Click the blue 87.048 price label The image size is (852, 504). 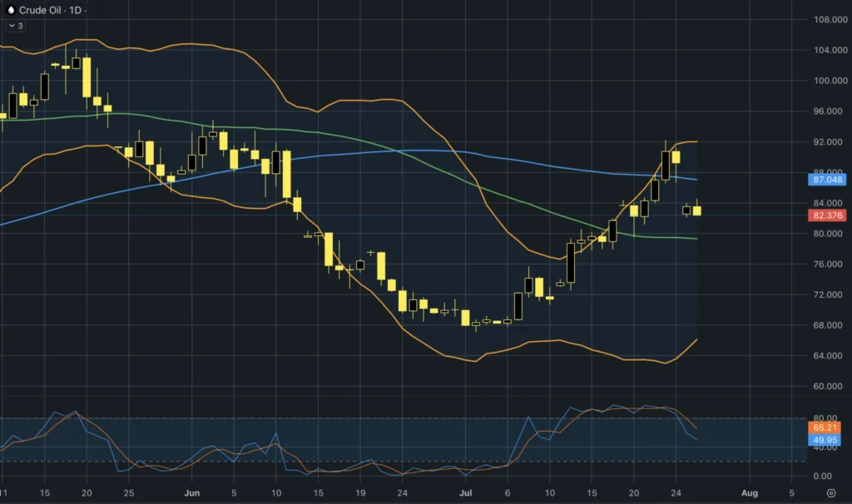[x=827, y=179]
